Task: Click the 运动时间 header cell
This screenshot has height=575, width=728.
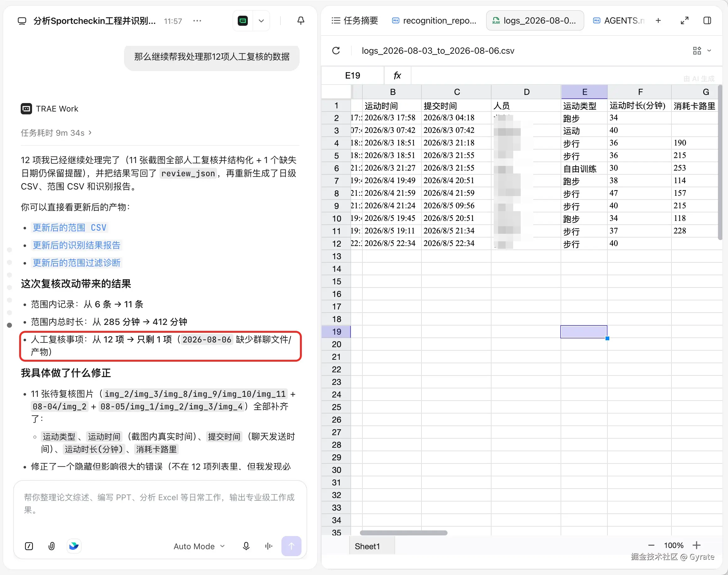Action: [x=392, y=106]
